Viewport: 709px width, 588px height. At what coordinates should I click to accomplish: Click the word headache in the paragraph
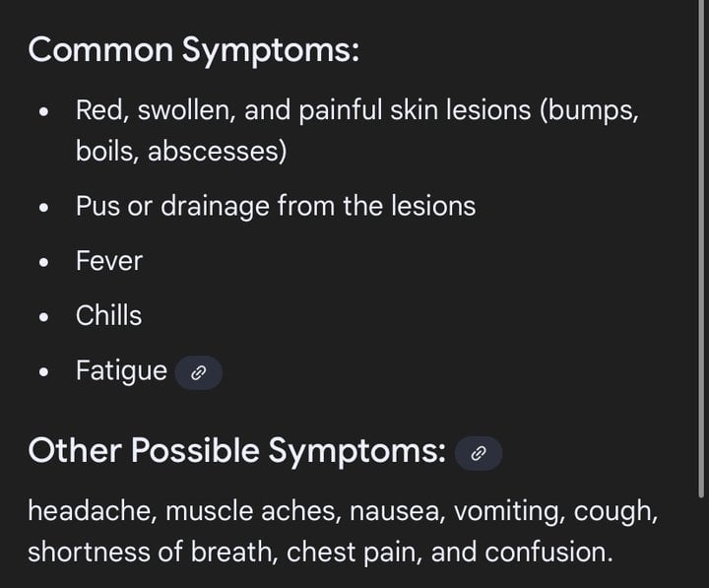tap(90, 511)
